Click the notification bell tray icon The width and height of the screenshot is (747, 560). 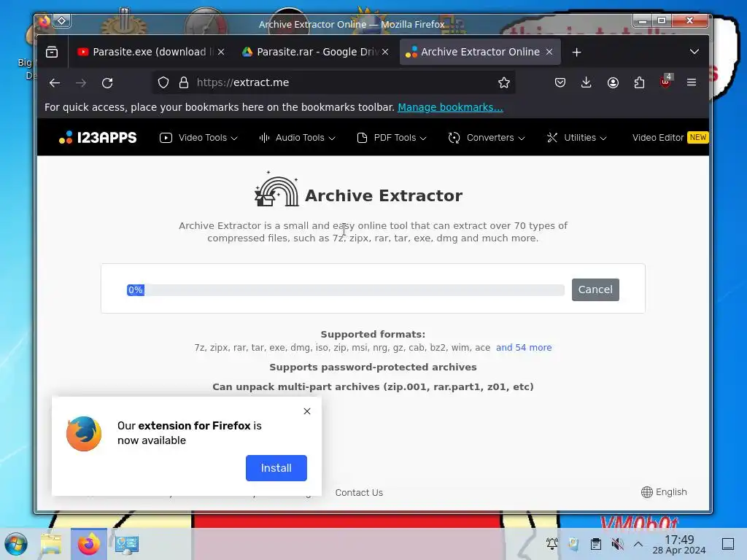click(551, 544)
